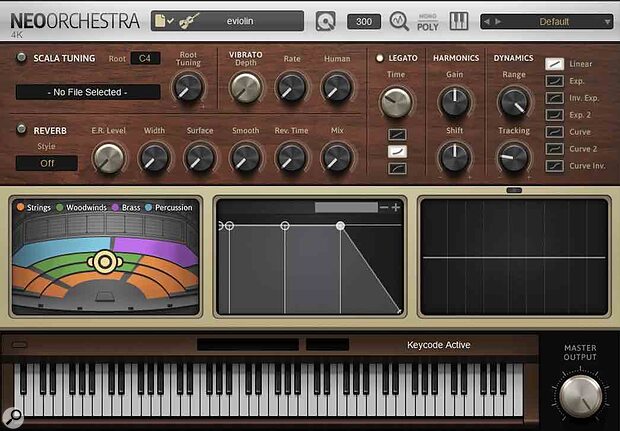Select bottom legato curve shape icon
This screenshot has height=431, width=620.
coord(397,168)
